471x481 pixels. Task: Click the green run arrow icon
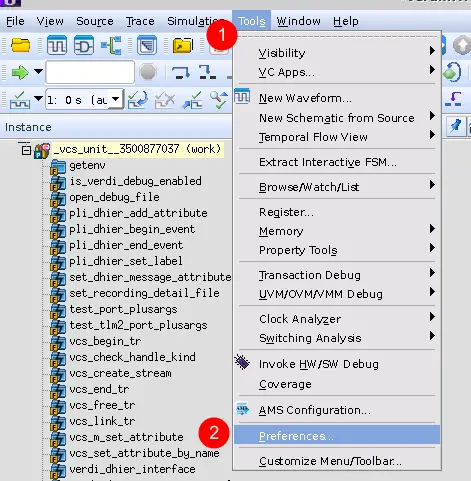pos(20,72)
